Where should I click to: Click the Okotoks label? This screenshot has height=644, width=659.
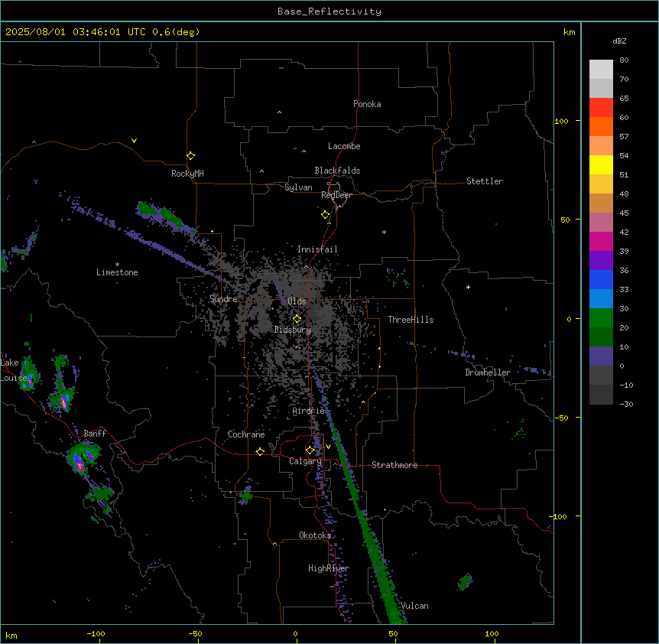click(315, 535)
